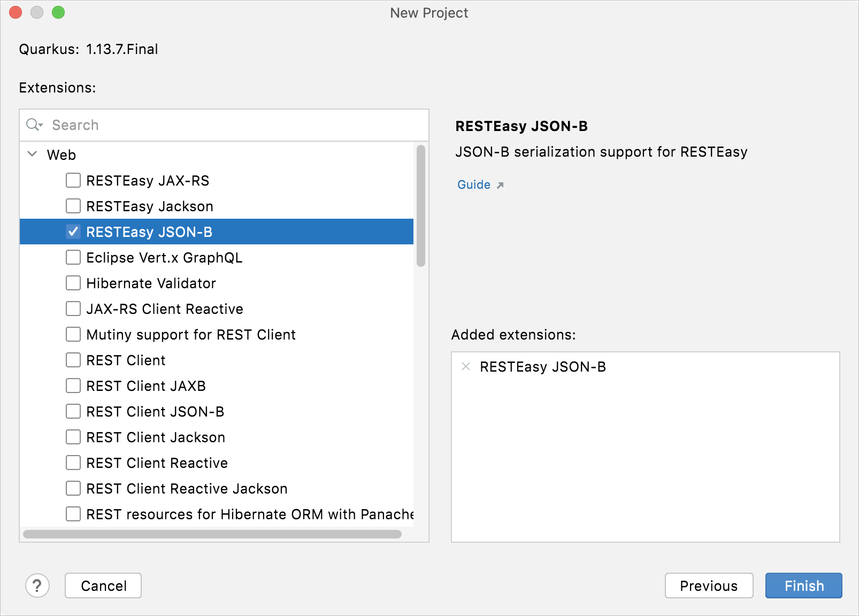Check the plain REST Client checkbox
Viewport: 859px width, 616px height.
click(73, 360)
